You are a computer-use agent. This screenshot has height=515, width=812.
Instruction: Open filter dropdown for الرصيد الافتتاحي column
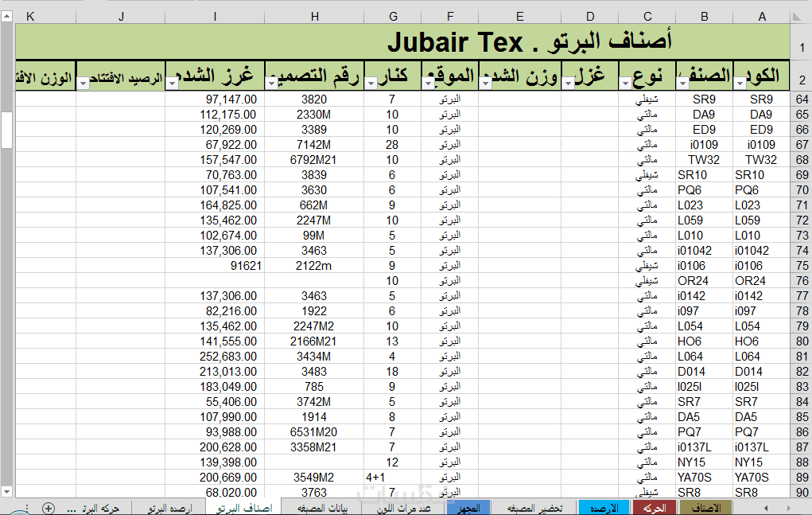click(x=83, y=83)
